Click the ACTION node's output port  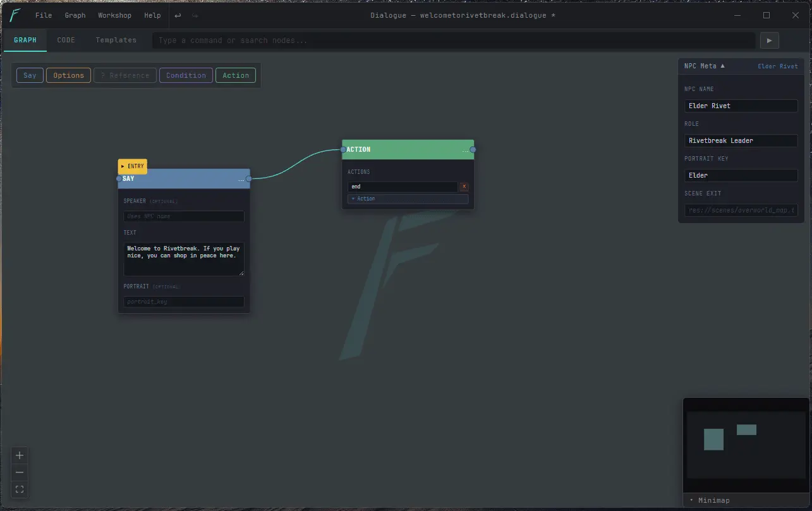pos(473,150)
